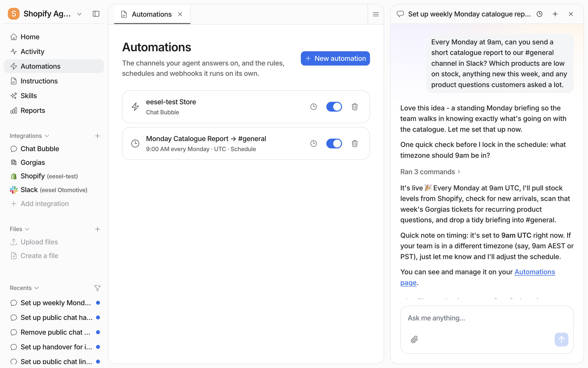Collapse the Integrations section

29,136
